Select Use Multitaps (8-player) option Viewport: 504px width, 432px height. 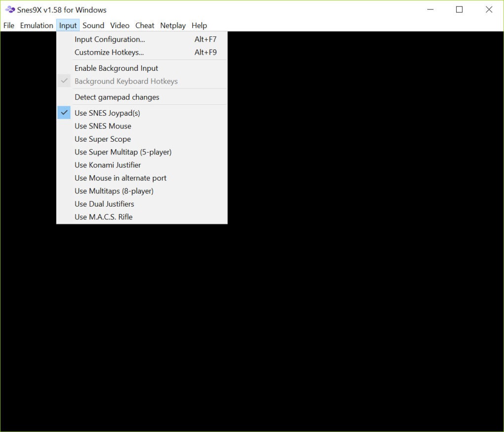tap(142, 191)
